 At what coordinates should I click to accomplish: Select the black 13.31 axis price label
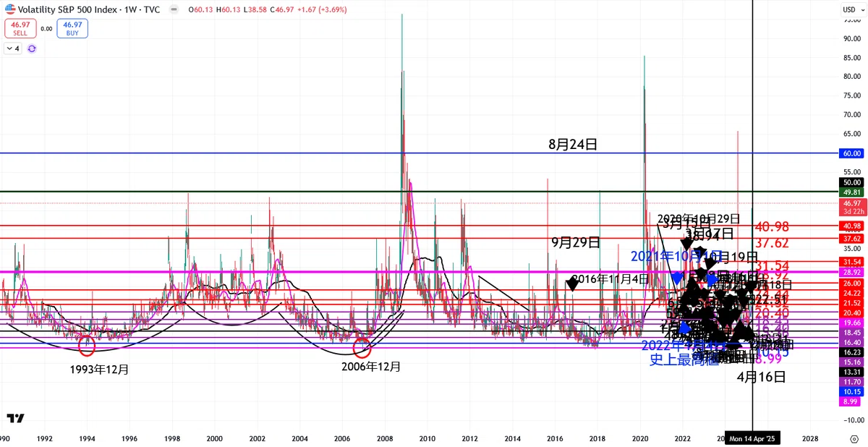[x=851, y=371]
